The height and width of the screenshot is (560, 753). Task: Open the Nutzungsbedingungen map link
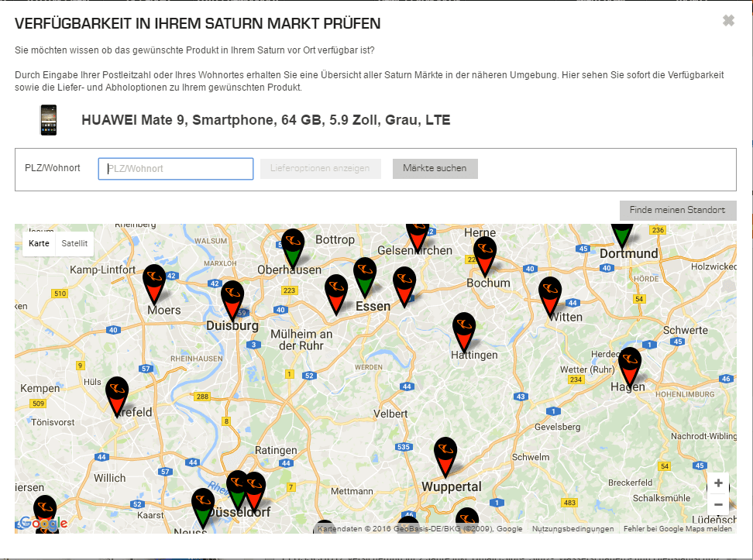[573, 529]
